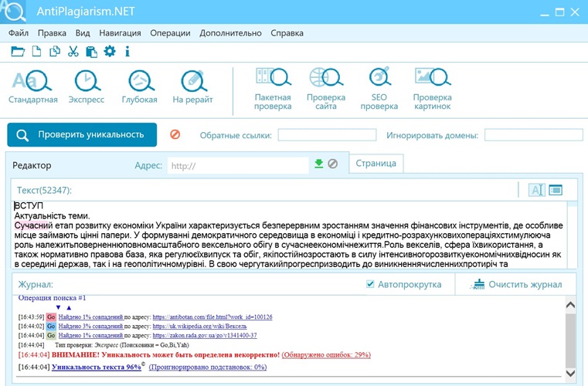The width and height of the screenshot is (588, 386).
Task: Open the Операции menu
Action: 170,33
